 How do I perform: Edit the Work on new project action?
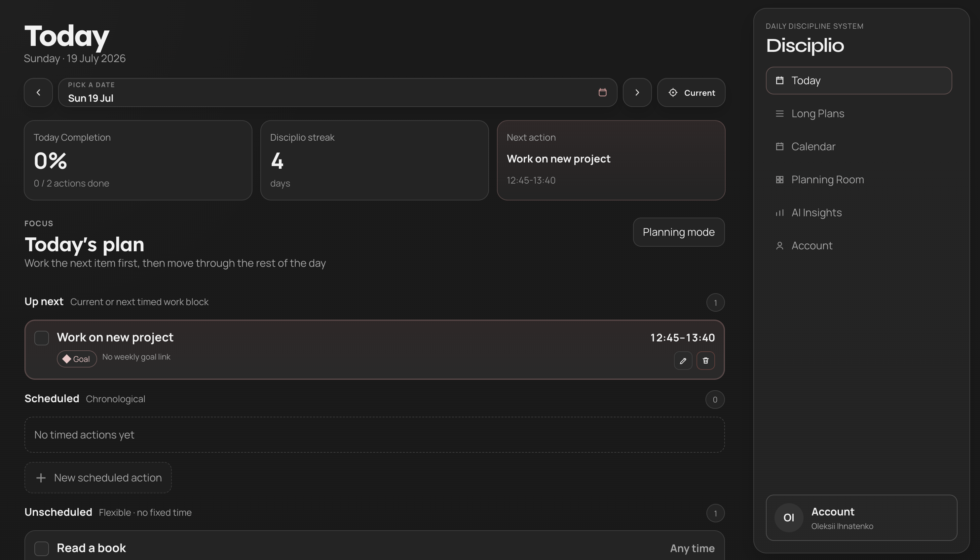(683, 361)
